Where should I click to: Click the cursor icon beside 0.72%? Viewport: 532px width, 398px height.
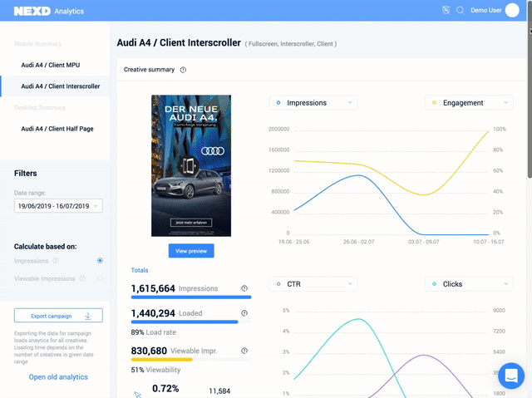point(137,395)
